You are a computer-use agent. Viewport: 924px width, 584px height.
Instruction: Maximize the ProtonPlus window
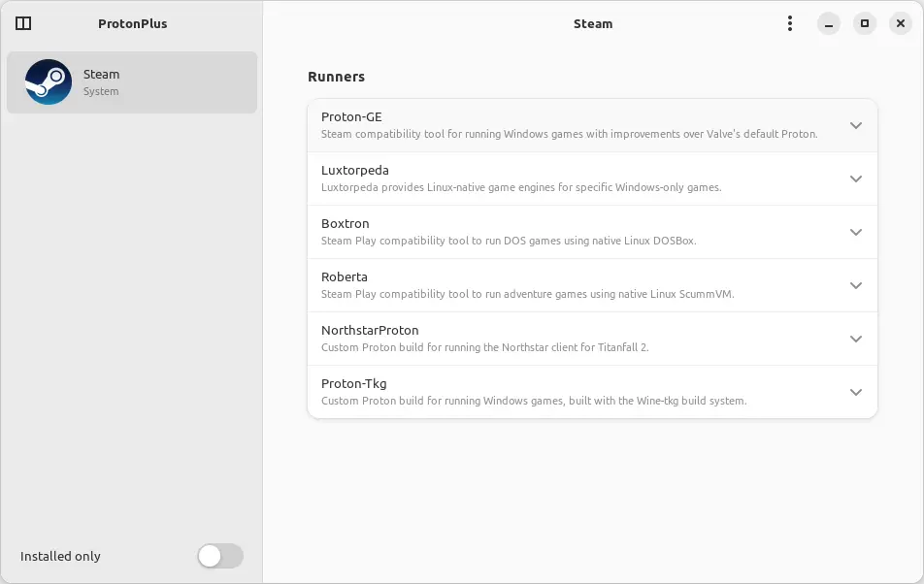point(865,23)
